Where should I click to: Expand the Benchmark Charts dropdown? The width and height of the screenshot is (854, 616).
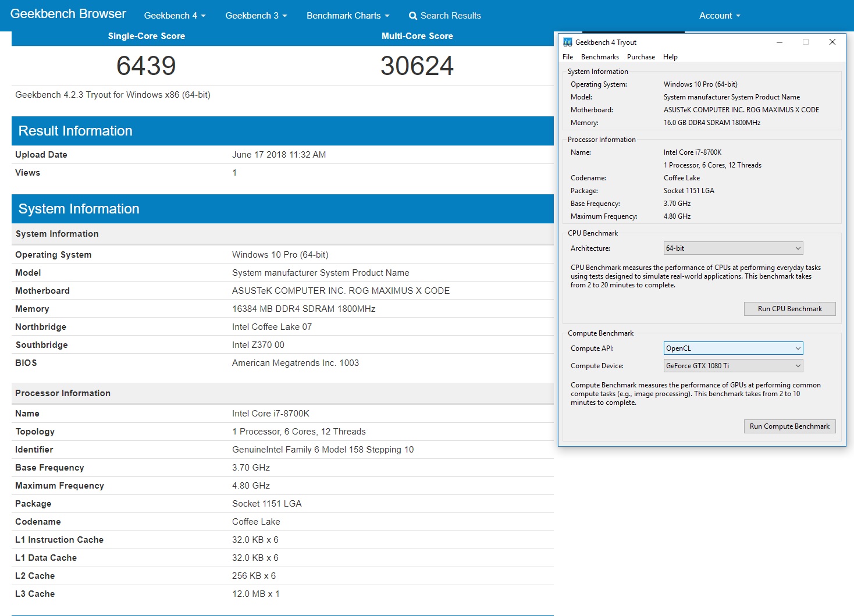tap(348, 16)
